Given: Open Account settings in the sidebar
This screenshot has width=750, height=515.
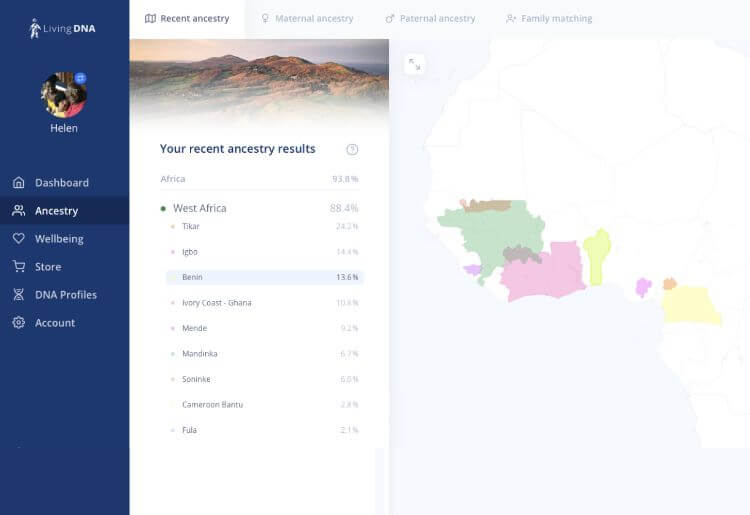Looking at the screenshot, I should 65,322.
